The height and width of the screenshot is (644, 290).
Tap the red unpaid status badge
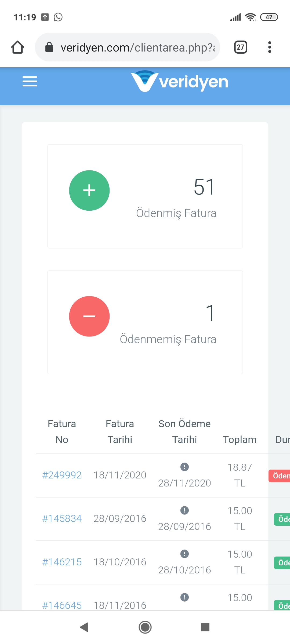(279, 476)
